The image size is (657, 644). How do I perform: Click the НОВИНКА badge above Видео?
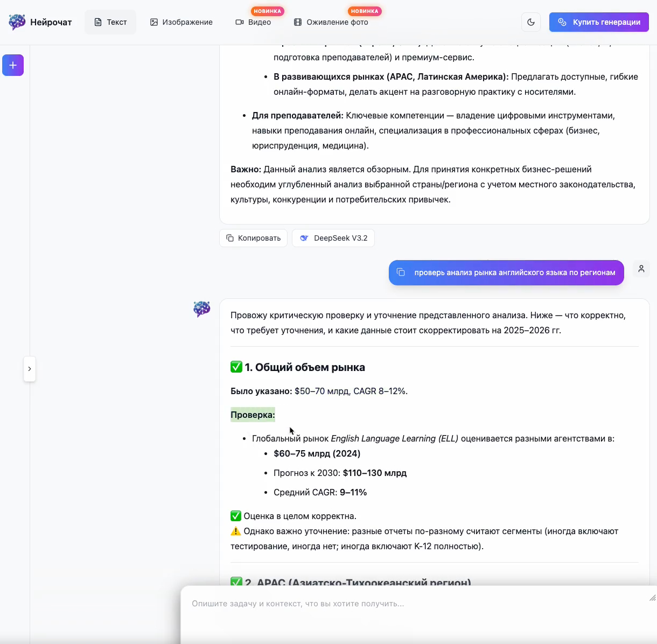pos(268,11)
